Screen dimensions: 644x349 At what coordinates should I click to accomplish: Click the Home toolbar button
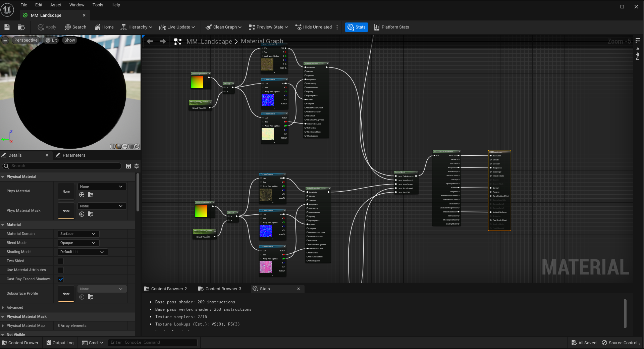click(104, 27)
